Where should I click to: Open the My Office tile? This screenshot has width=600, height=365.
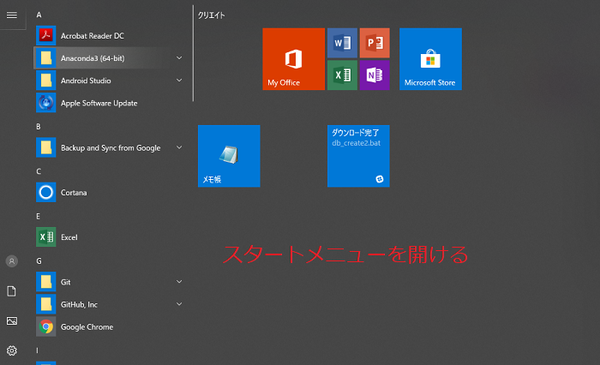[293, 59]
